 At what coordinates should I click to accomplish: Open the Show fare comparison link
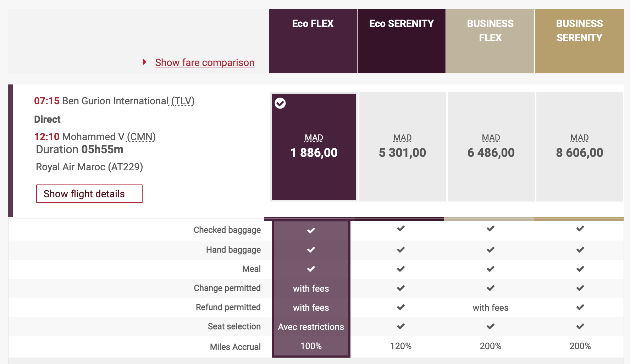[x=205, y=62]
